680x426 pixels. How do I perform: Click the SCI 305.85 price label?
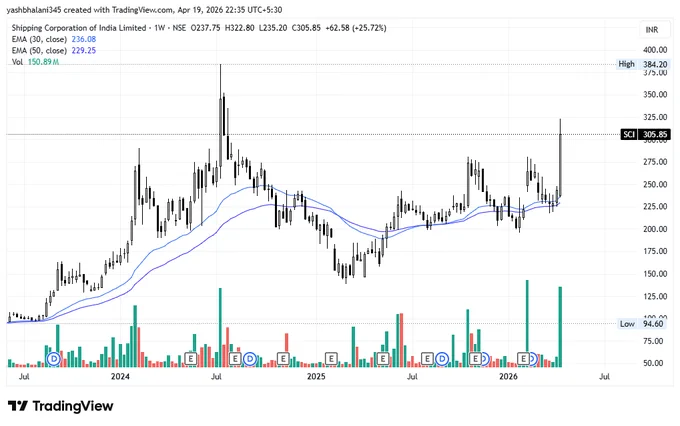[x=646, y=134]
